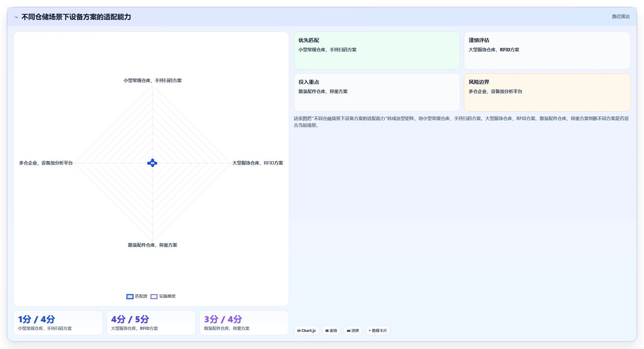
Task: Select the 3分 / 4分 score card
Action: tap(244, 323)
